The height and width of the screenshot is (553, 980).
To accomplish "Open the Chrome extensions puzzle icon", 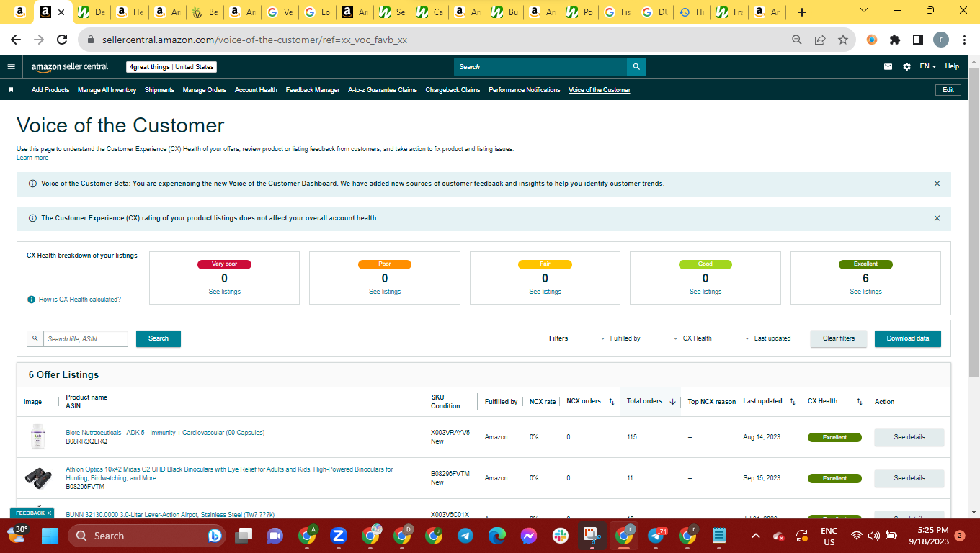I will point(895,40).
